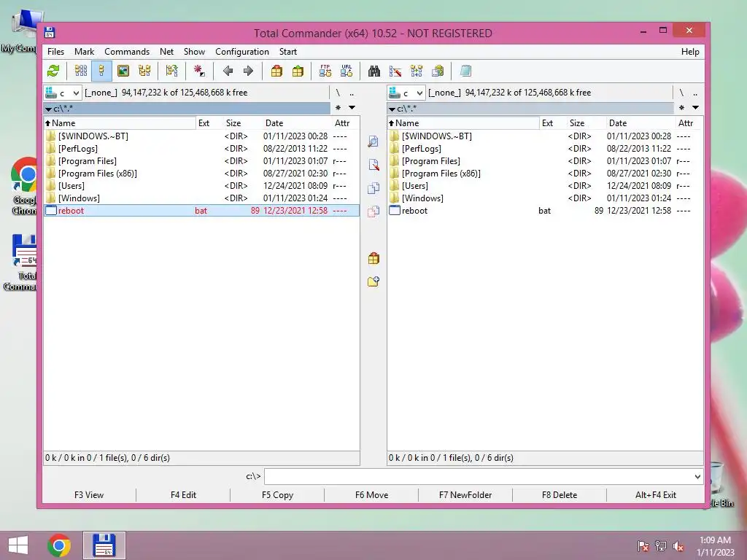Go back with the left arrow icon
747x560 pixels.
point(228,71)
